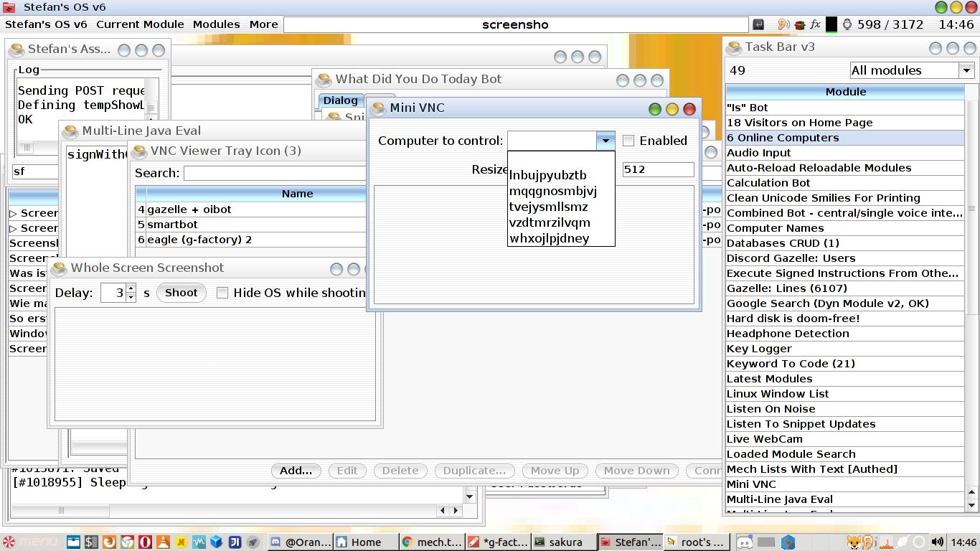980x551 pixels.
Task: Click the Shoot button
Action: point(181,293)
